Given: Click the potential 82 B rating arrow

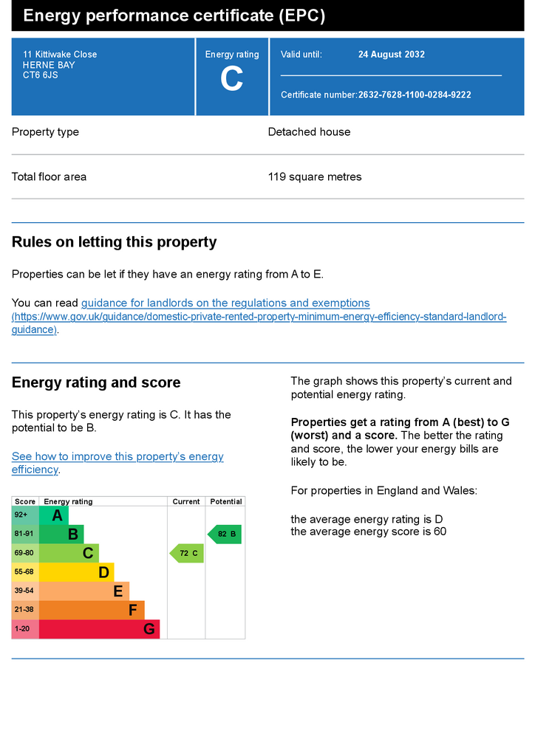Looking at the screenshot, I should 225,535.
